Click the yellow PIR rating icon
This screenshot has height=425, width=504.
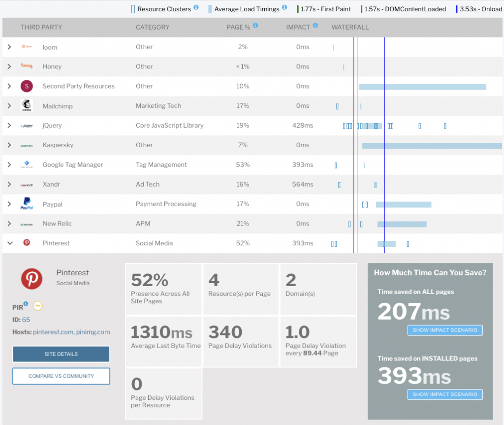point(38,306)
